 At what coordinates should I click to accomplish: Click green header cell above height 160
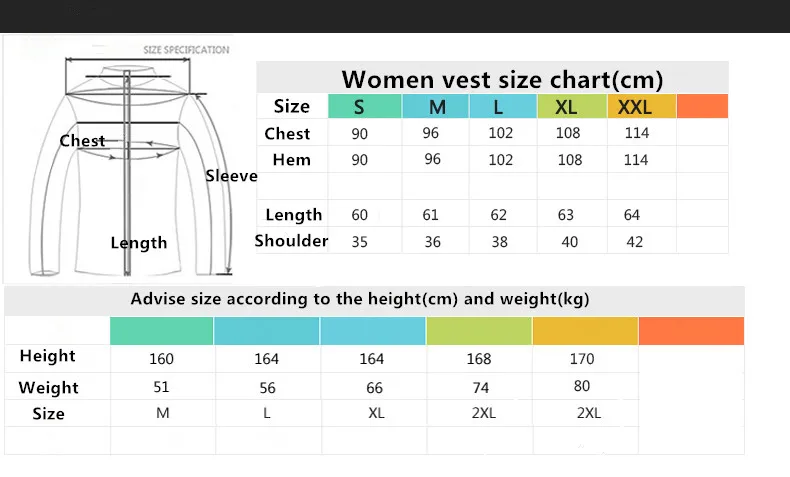161,331
